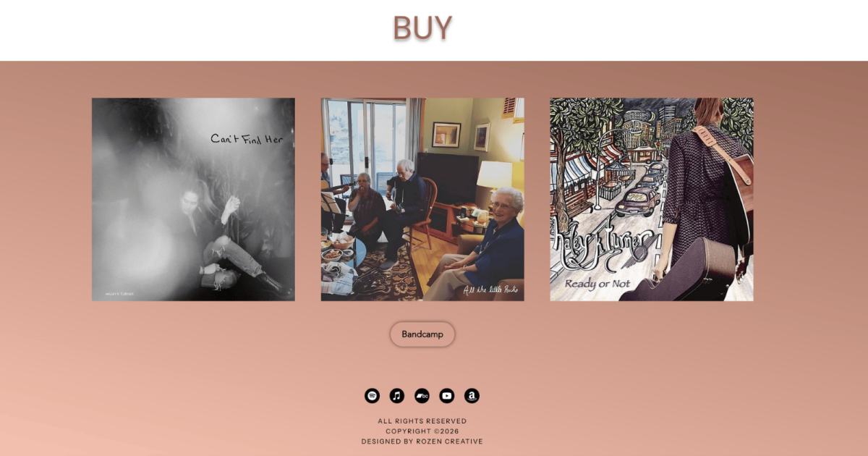Select the Ready or Not album cover
Screen dimensions: 868x456
coord(652,199)
